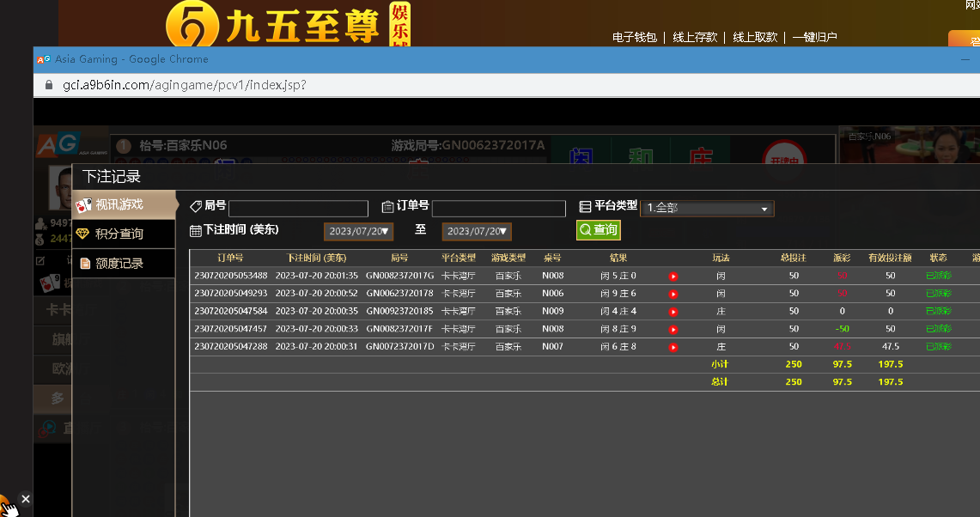The height and width of the screenshot is (517, 980).
Task: Open the start date picker 2023/07/20
Action: pyautogui.click(x=358, y=231)
